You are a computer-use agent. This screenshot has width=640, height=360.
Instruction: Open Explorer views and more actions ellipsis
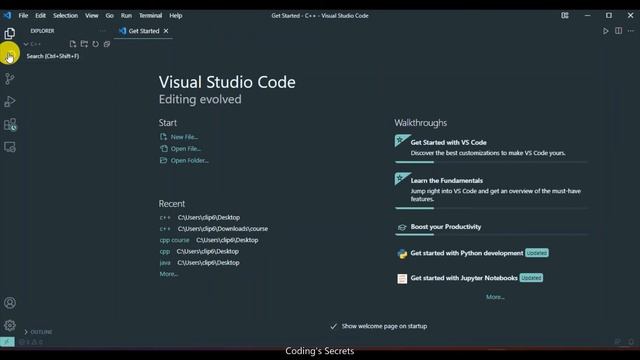click(102, 31)
